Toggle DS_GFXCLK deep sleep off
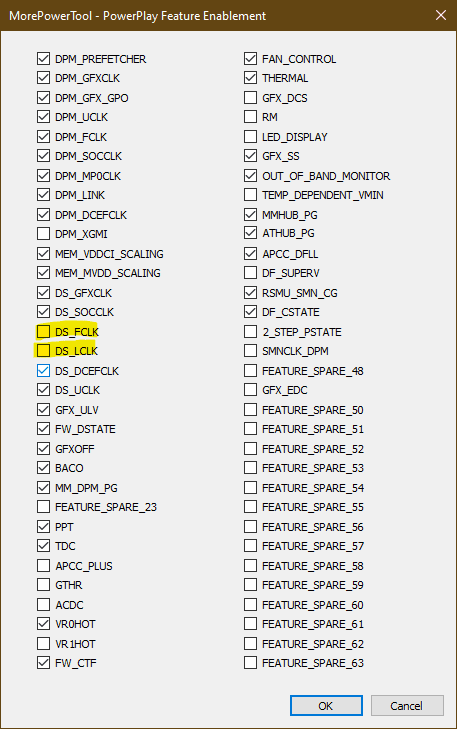Screen dimensions: 457x729 (x=43, y=293)
